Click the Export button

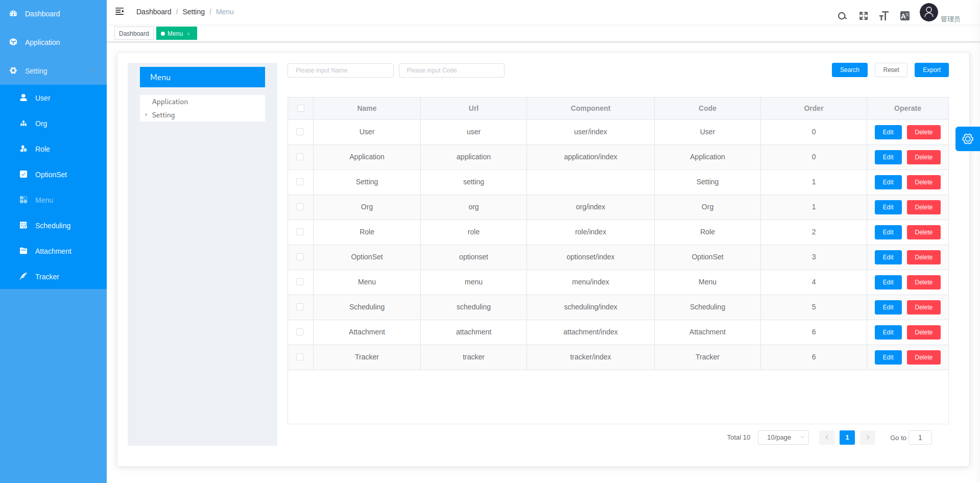931,70
